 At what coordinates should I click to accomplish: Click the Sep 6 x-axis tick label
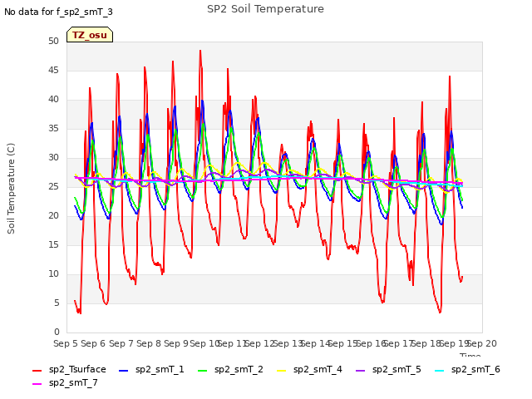pyautogui.click(x=93, y=343)
